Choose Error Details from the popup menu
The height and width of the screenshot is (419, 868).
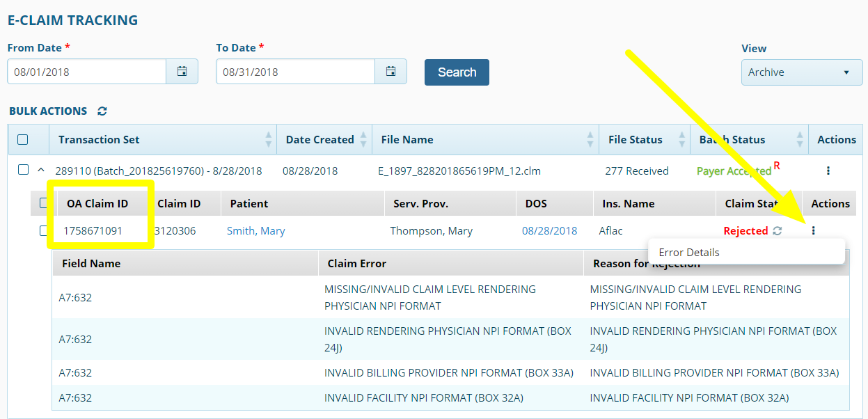(x=746, y=253)
